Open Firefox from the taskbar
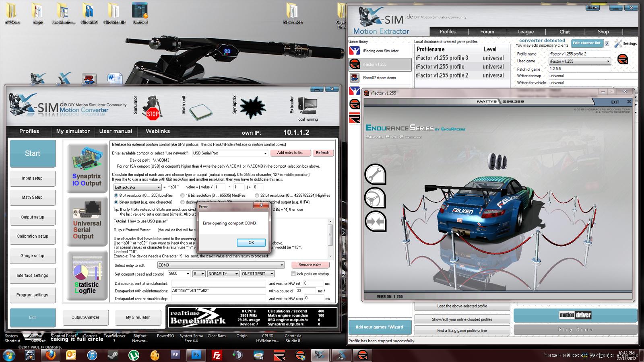The height and width of the screenshot is (362, 644). click(x=51, y=355)
